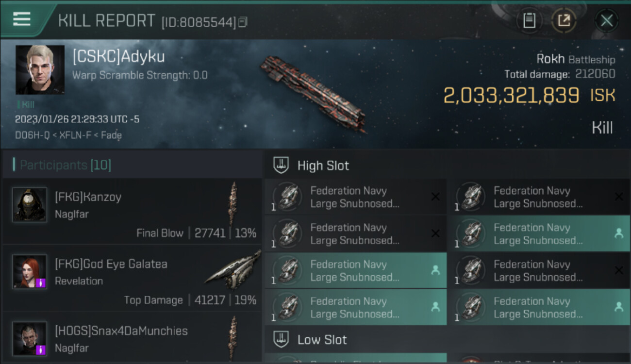Click the Low Slot section icon
The image size is (631, 364).
pyautogui.click(x=282, y=339)
